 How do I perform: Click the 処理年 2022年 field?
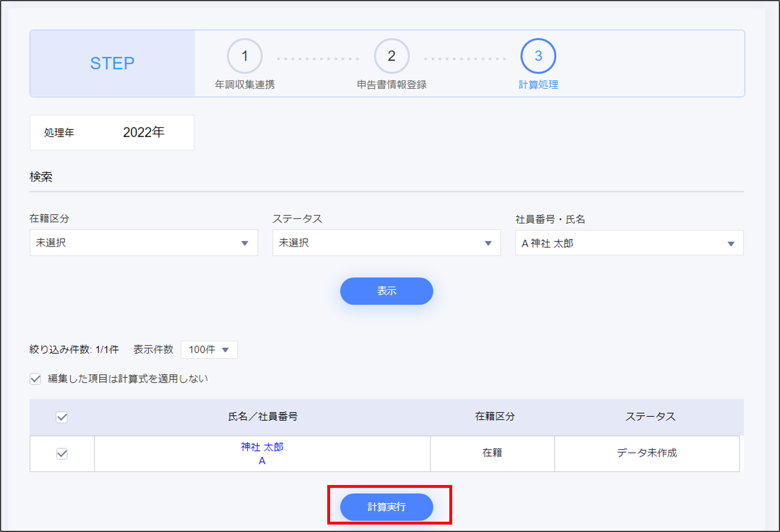[x=112, y=133]
